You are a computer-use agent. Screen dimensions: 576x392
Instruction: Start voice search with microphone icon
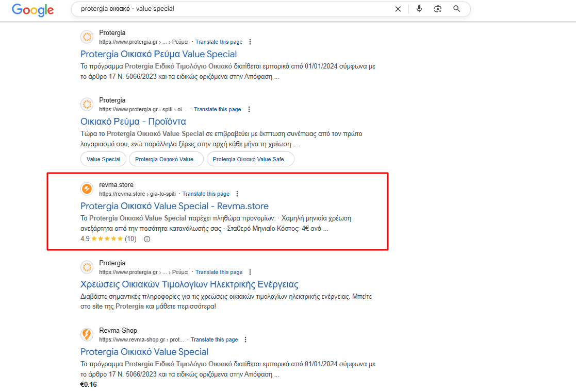(x=419, y=9)
